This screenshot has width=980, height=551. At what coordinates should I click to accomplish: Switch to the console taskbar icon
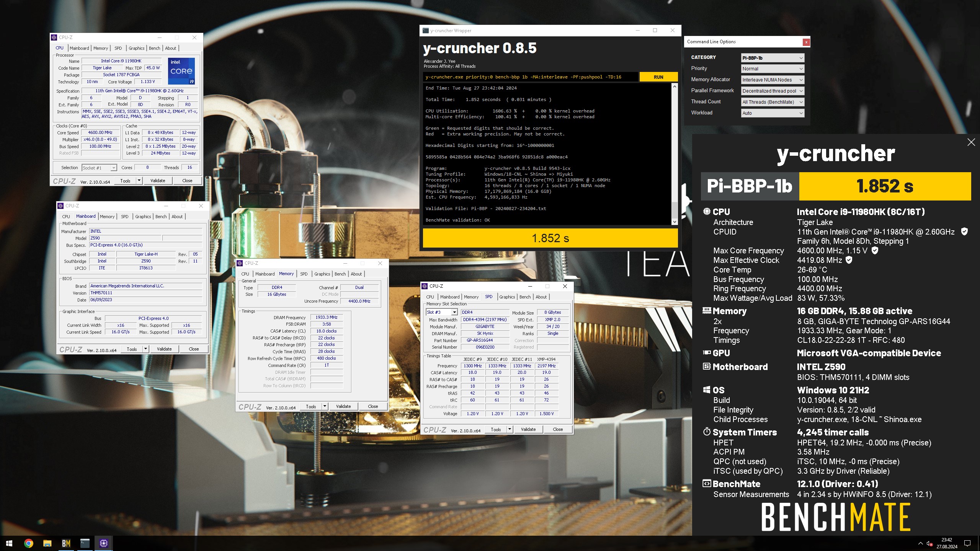point(85,543)
